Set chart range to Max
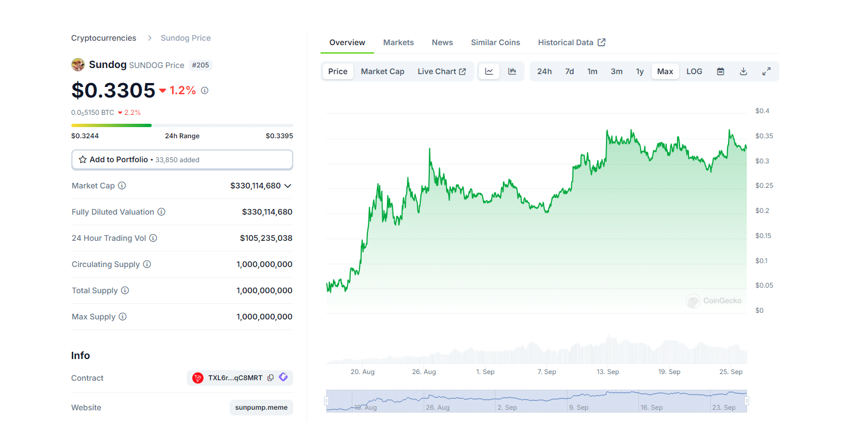The height and width of the screenshot is (422, 868). pyautogui.click(x=665, y=71)
